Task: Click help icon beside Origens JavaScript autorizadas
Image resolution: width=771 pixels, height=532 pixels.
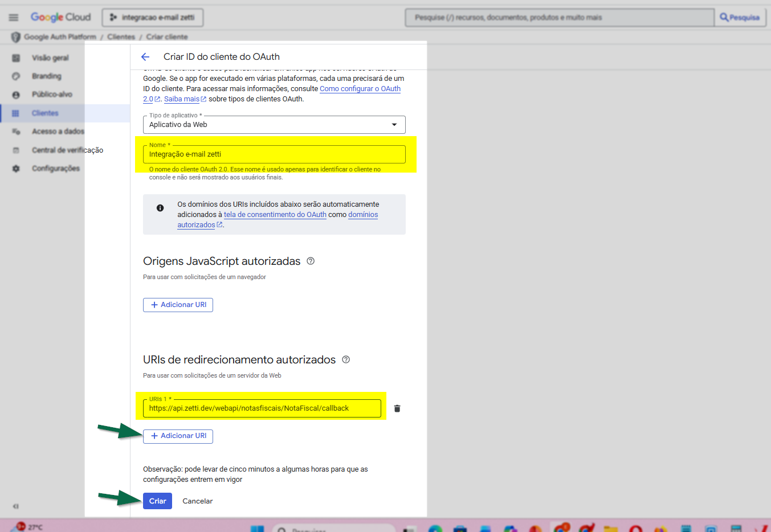Action: pos(311,261)
